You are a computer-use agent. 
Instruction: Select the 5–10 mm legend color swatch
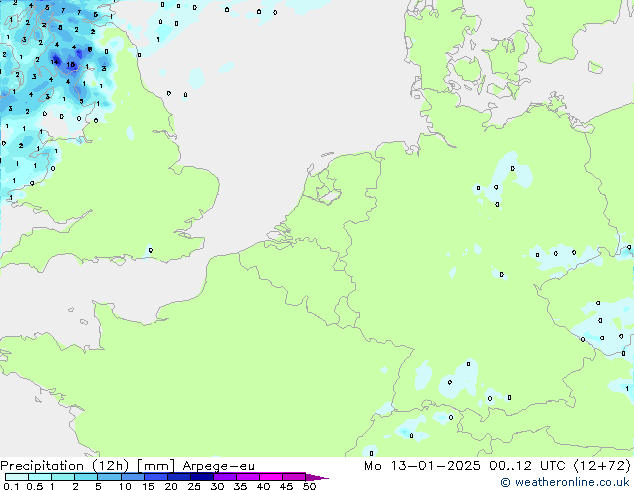[x=109, y=477]
